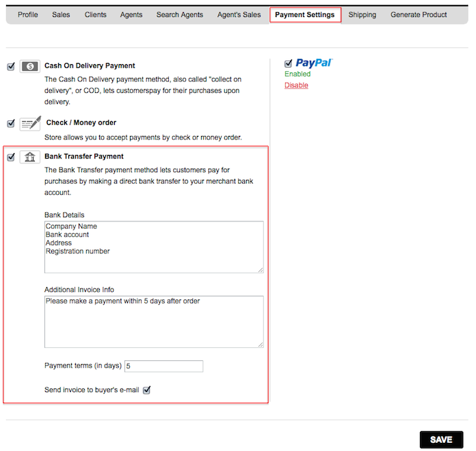Screen dimensions: 476x451
Task: Select the Payment Settings tab
Action: pyautogui.click(x=305, y=15)
